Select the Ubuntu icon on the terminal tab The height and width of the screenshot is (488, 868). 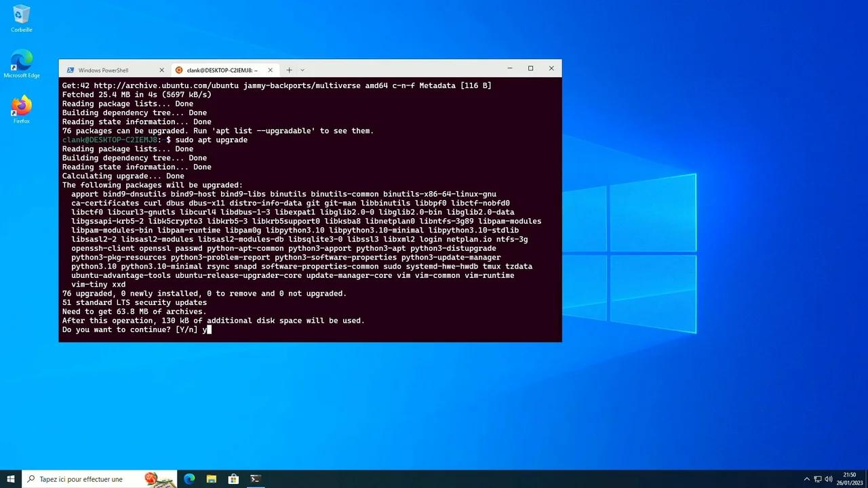[x=178, y=70]
